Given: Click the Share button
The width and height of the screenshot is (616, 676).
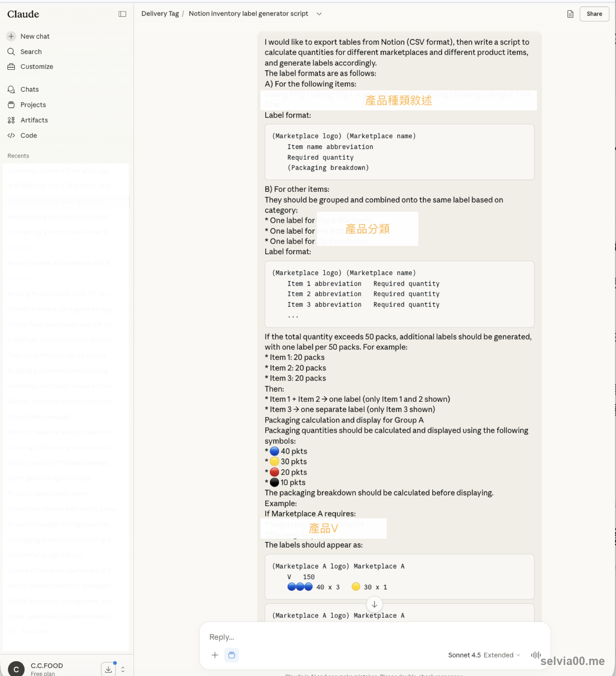Looking at the screenshot, I should 594,14.
